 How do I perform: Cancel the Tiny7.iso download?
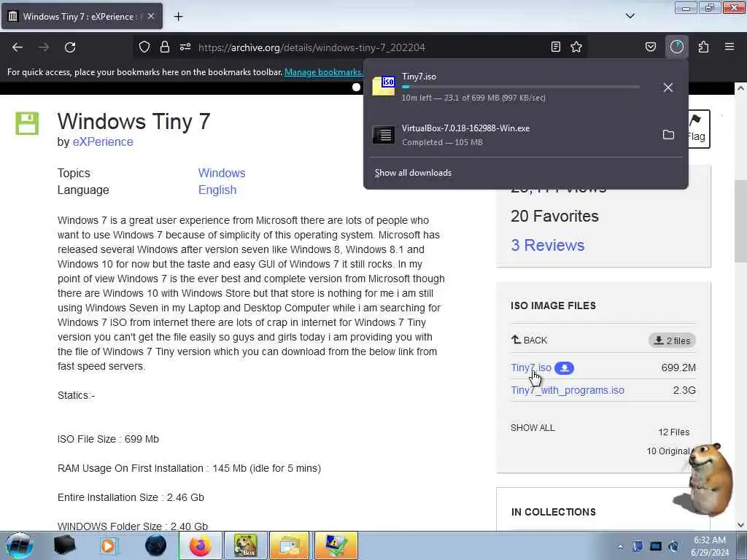tap(668, 87)
